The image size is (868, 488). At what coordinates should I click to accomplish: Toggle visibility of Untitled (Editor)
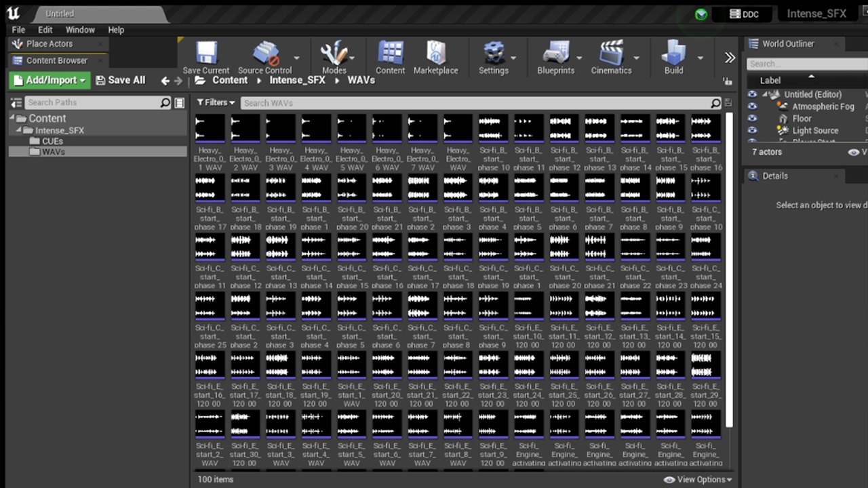pyautogui.click(x=752, y=94)
